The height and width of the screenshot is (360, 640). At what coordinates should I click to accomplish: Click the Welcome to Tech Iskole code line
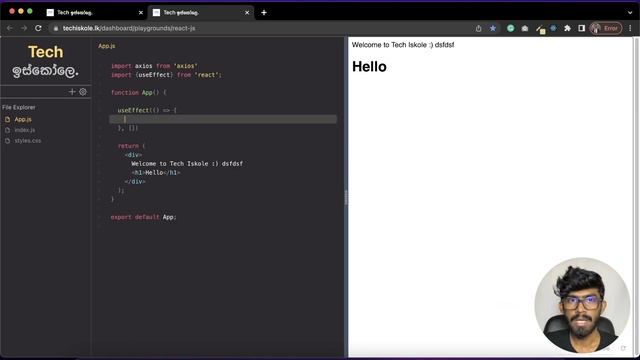coord(187,163)
